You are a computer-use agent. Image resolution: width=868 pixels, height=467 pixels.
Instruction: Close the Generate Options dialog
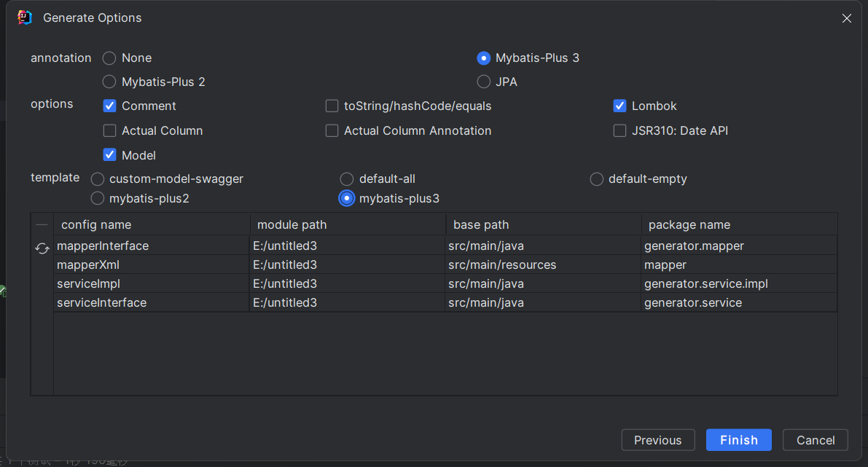click(x=846, y=18)
